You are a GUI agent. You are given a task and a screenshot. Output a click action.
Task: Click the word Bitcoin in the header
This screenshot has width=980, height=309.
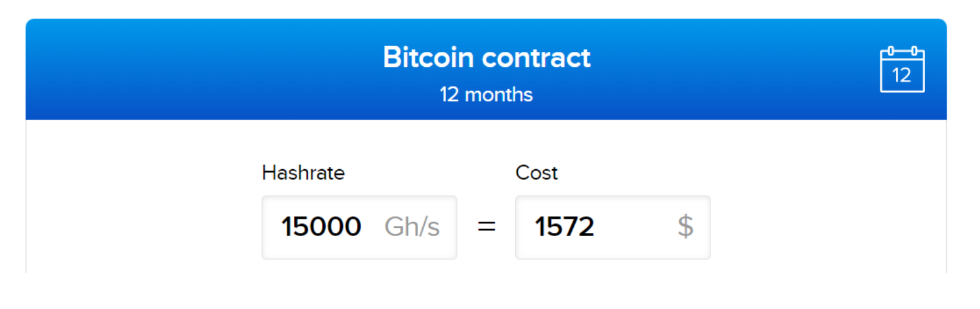click(x=428, y=57)
